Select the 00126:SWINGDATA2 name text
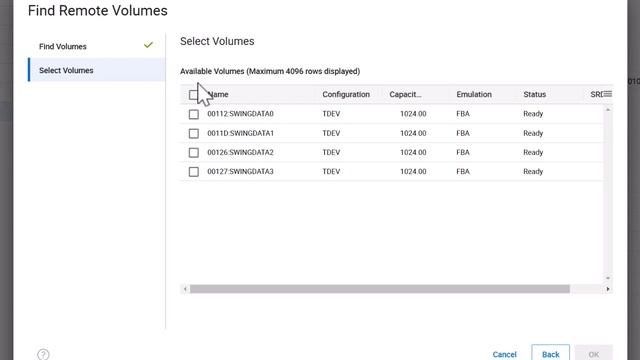This screenshot has width=640, height=360. click(240, 153)
